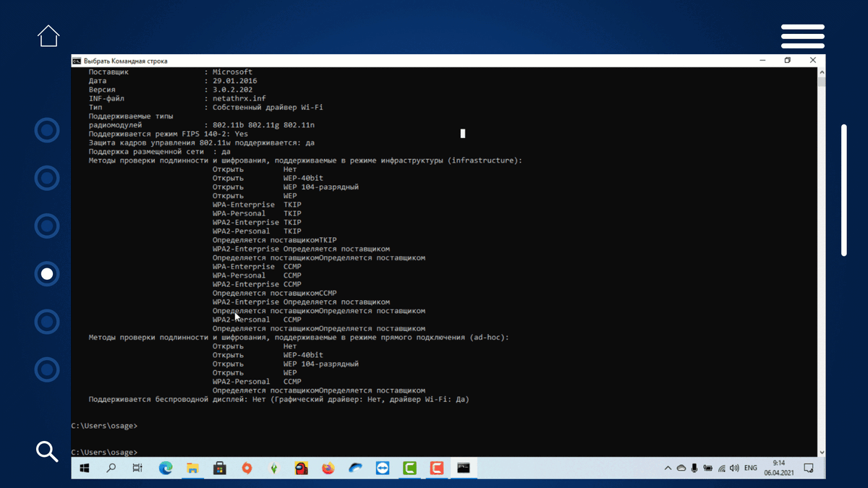
Task: Click the title 'Выбрать Командная строка'
Action: tap(125, 61)
